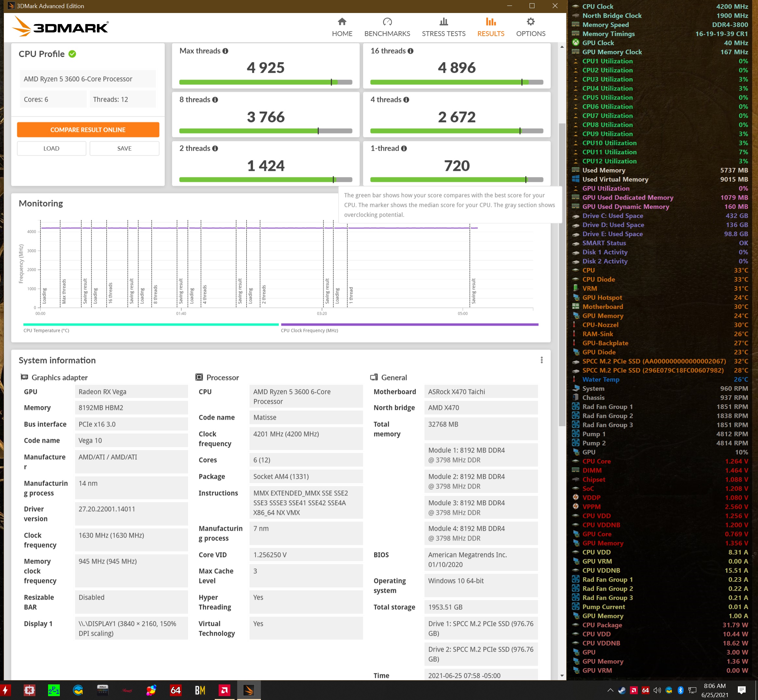The image size is (758, 700).
Task: Click Memory Timings row in sensor panel
Action: click(x=660, y=34)
